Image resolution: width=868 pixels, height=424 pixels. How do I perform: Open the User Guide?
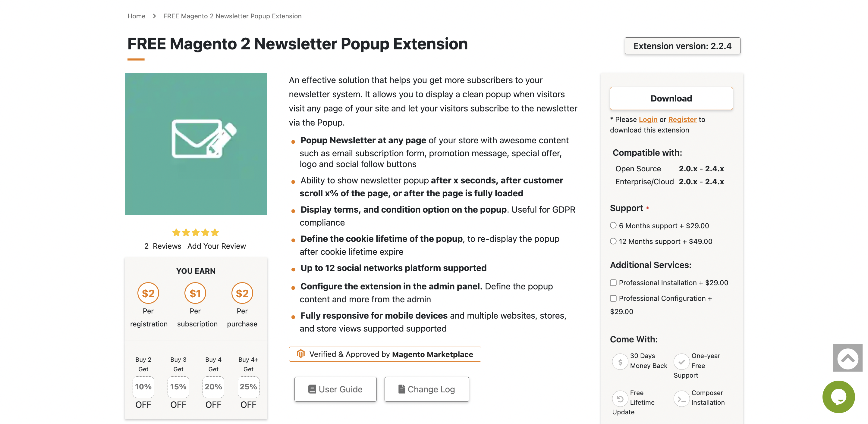335,389
